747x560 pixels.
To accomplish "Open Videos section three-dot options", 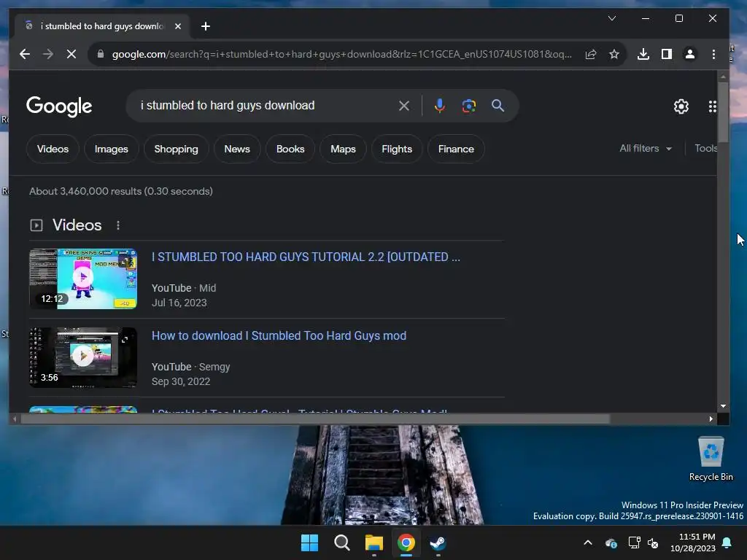I will (x=118, y=225).
